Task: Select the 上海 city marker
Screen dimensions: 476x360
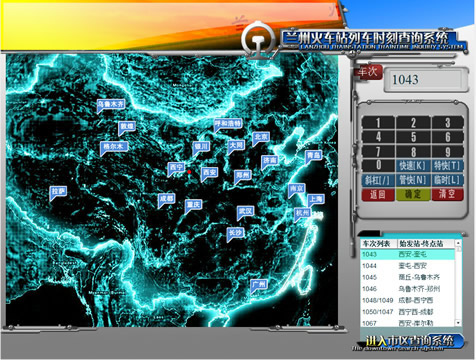Action: (x=316, y=199)
